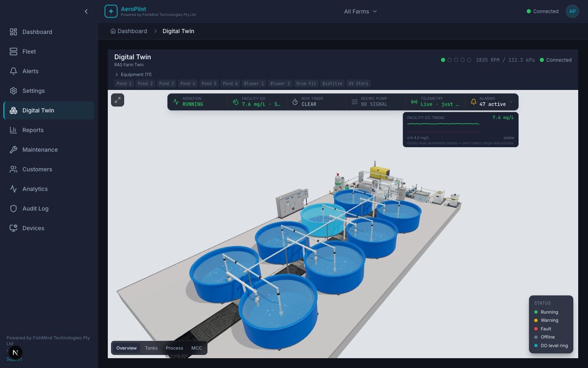Select the Drum Fil equipment chip
Viewport: 588px width, 368px height.
point(306,83)
